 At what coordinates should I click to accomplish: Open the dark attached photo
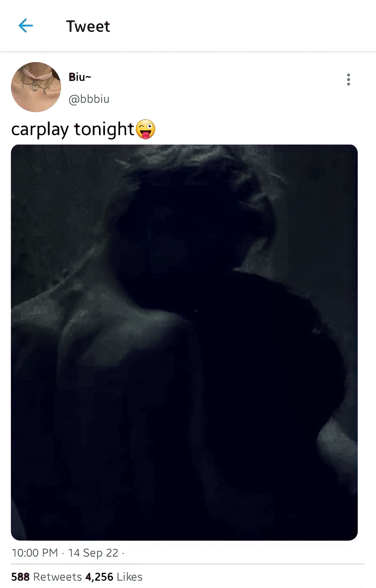[184, 342]
